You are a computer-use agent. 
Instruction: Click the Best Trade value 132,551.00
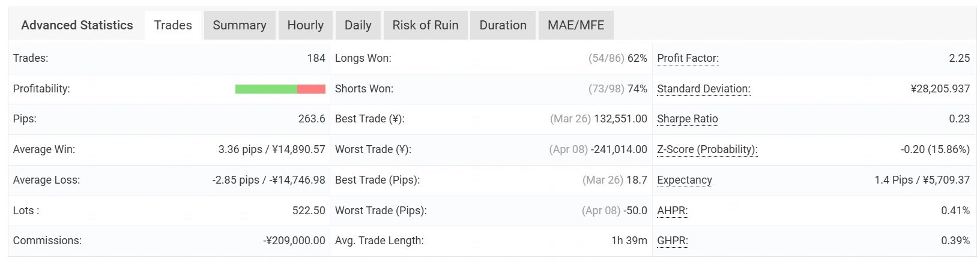620,119
